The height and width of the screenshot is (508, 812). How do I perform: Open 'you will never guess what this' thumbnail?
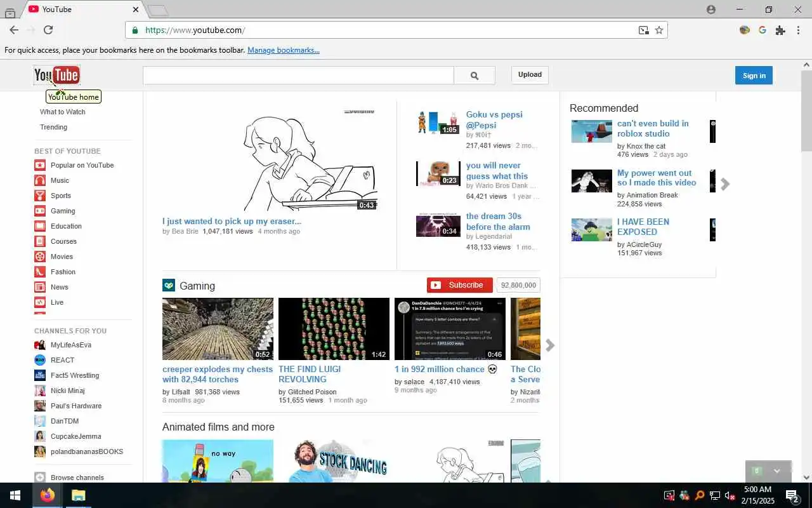tap(438, 173)
